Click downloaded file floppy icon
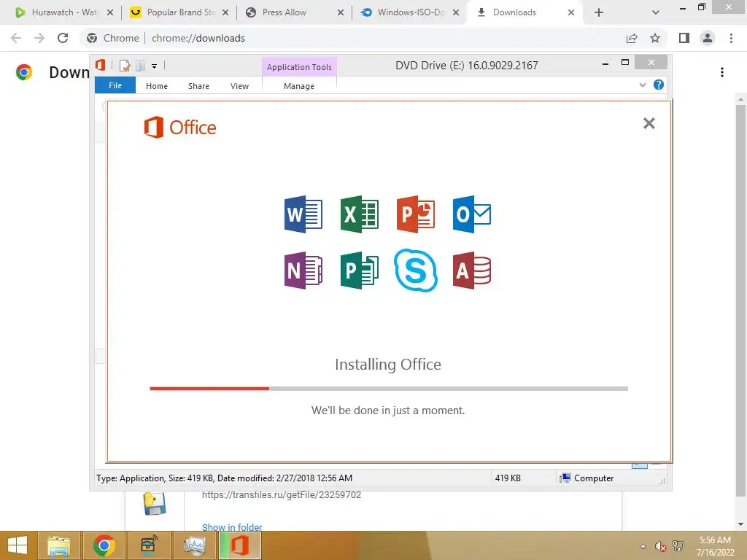Image resolution: width=747 pixels, height=560 pixels. pos(155,505)
